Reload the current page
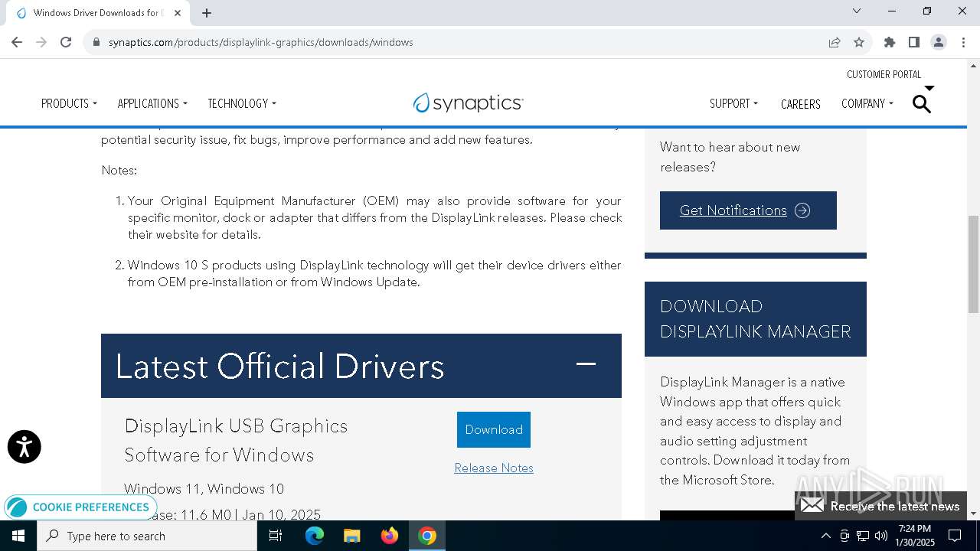 pyautogui.click(x=66, y=42)
